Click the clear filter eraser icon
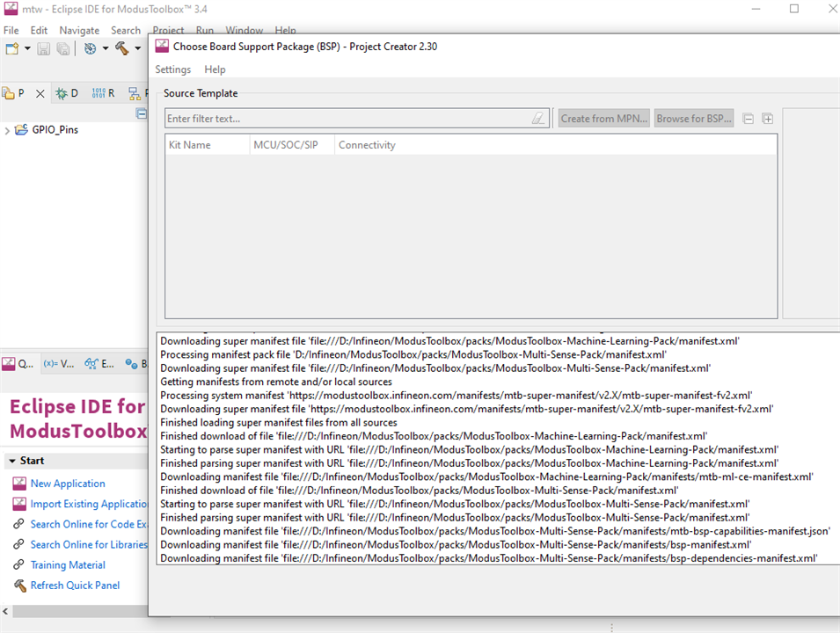Image resolution: width=840 pixels, height=633 pixels. (537, 119)
